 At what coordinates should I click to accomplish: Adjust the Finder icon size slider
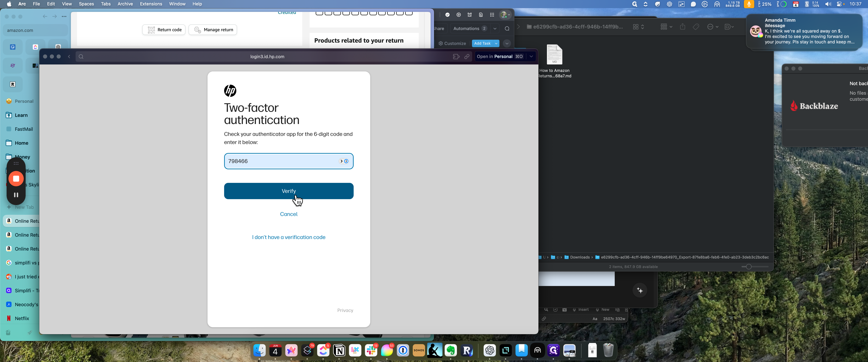coord(748,267)
